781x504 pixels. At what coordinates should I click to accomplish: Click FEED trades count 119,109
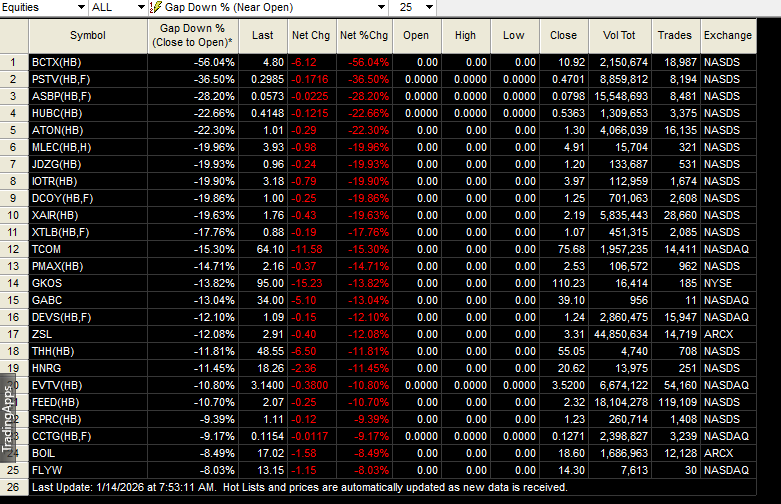click(x=677, y=402)
